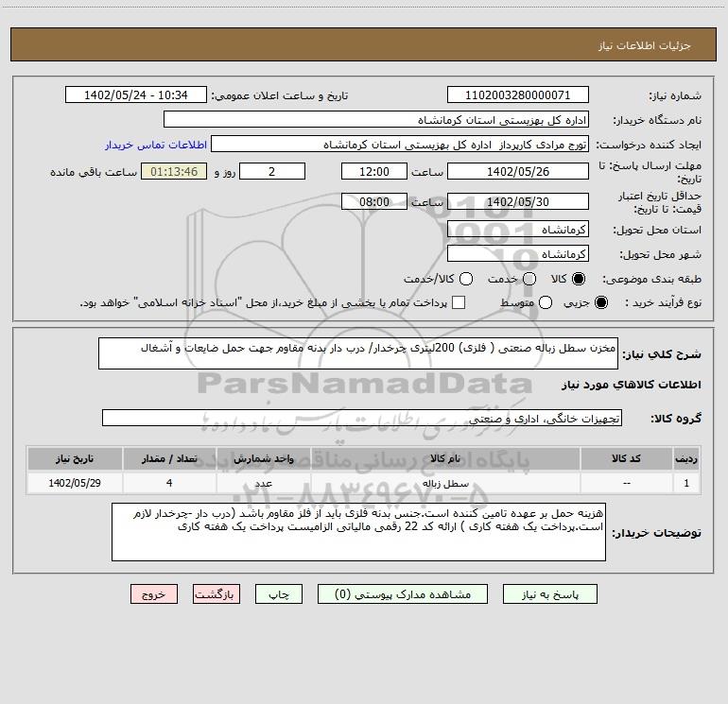Click the واحد شمارش column header
This screenshot has width=728, height=704.
click(263, 458)
